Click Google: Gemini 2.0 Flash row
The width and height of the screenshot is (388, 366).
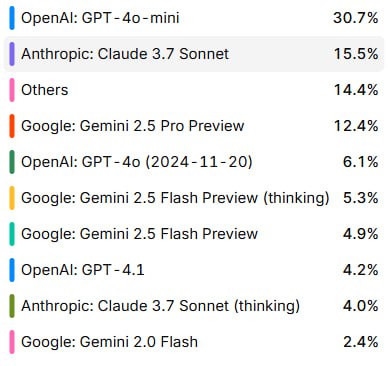pos(194,342)
